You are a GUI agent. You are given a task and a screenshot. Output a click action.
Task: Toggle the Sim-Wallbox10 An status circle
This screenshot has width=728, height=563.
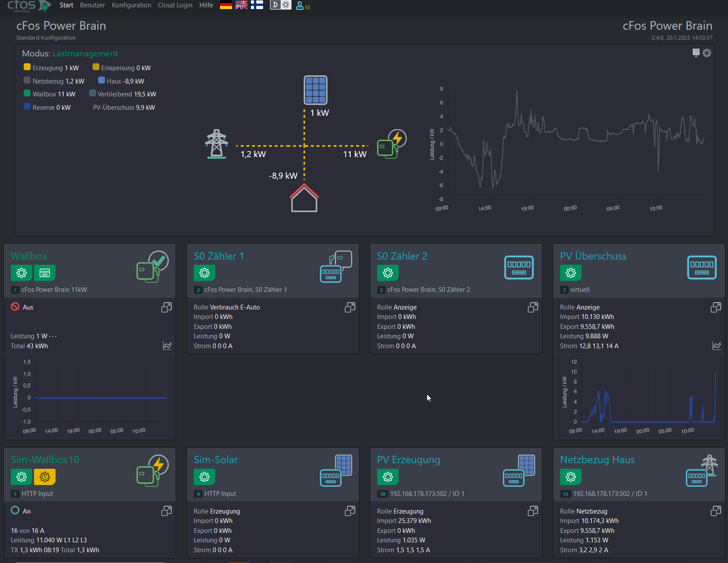coord(15,510)
